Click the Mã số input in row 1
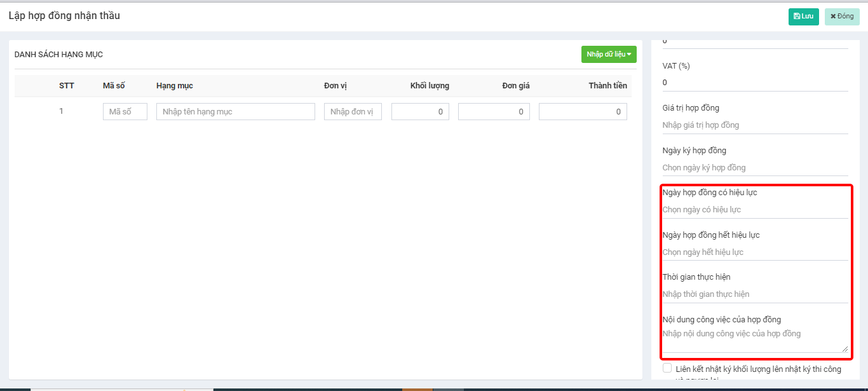Viewport: 868px width, 391px height. (125, 112)
